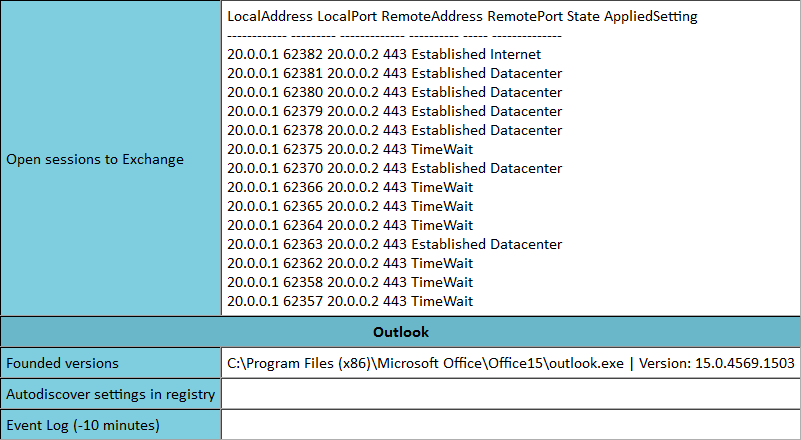
Task: Click the empty Event Log value cell
Action: coord(511,425)
